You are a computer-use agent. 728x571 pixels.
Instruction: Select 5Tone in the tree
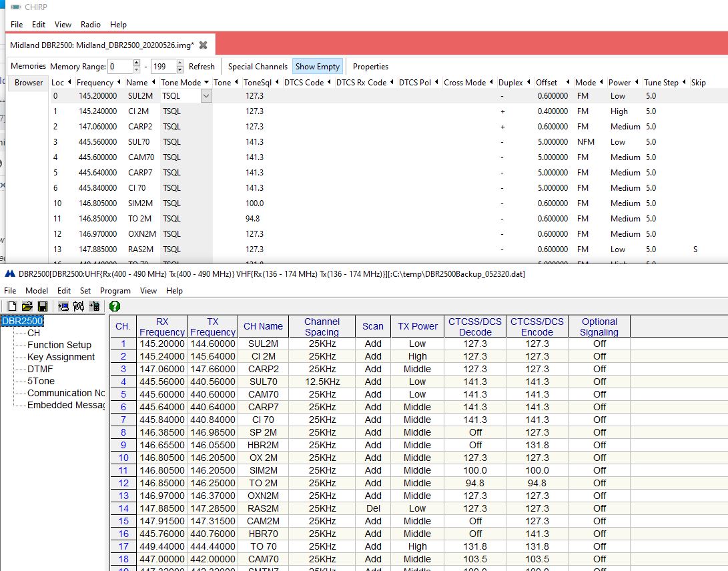pyautogui.click(x=41, y=381)
